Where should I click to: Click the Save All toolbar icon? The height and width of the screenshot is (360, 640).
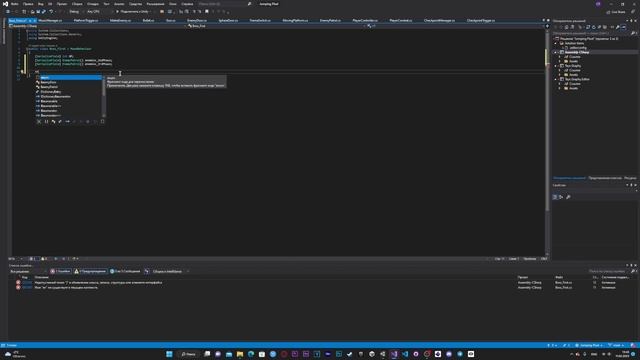[x=44, y=11]
